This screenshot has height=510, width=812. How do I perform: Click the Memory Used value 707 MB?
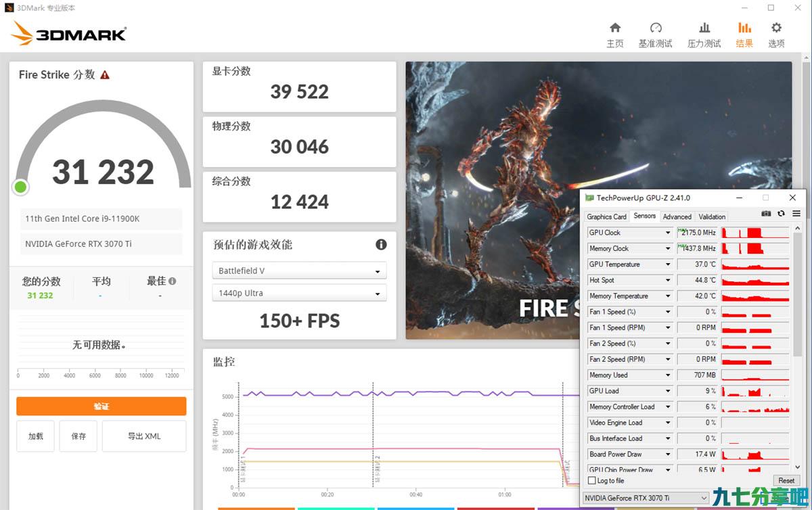pos(697,375)
